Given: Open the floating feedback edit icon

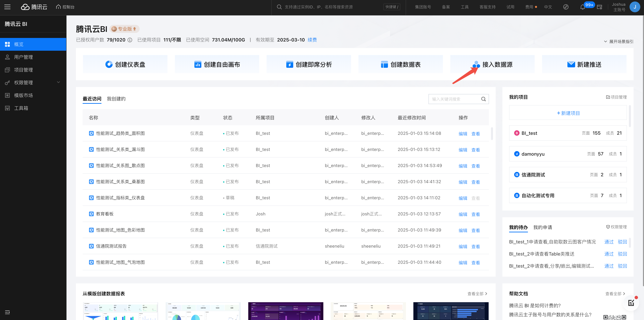Looking at the screenshot, I should (x=631, y=303).
